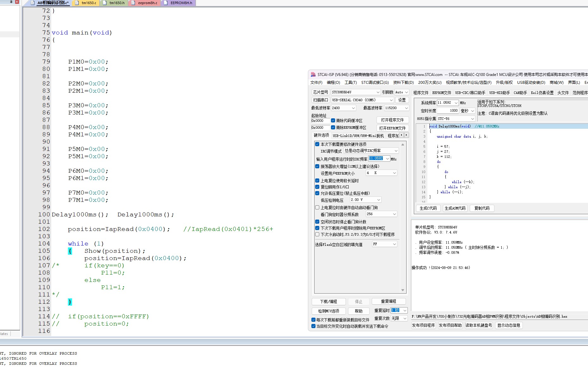Open the repeat delay dropdown (重复延时)
Image resolution: width=588 pixels, height=367 pixels.
399,310
